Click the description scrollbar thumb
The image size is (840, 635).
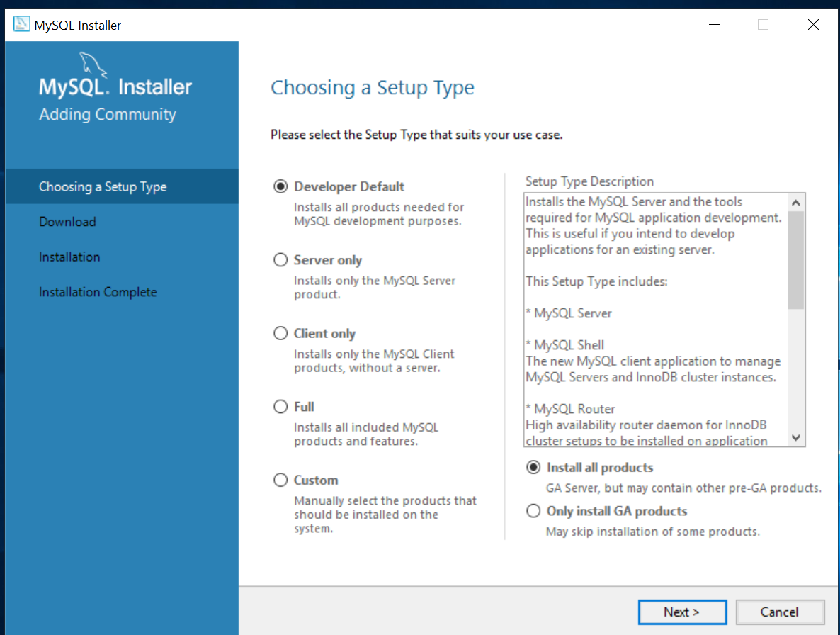pos(796,259)
